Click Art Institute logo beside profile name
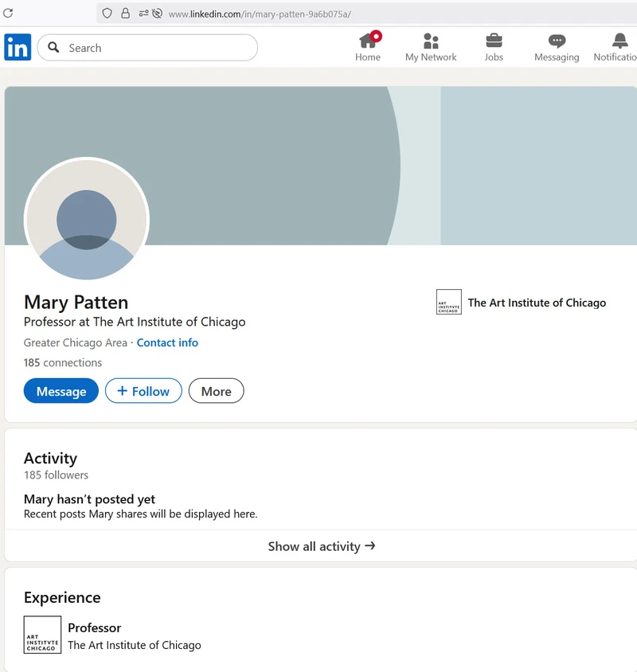Viewport: 637px width, 672px height. [449, 302]
